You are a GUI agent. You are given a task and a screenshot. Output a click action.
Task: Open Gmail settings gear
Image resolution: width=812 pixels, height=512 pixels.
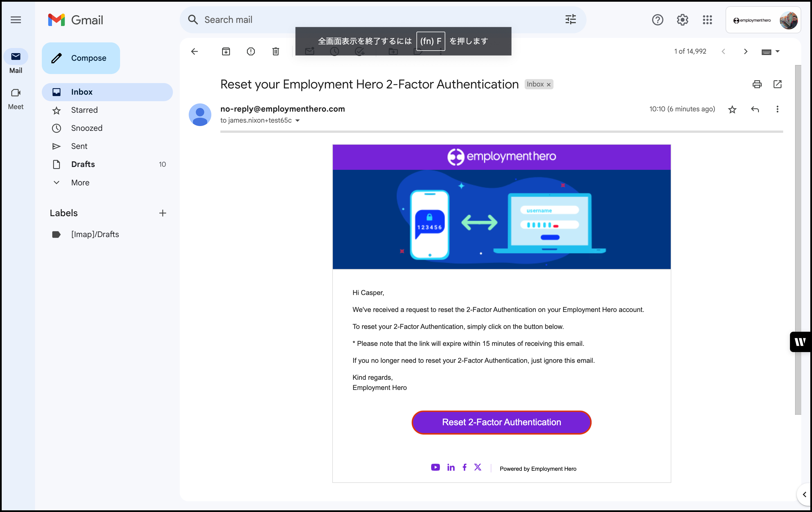[x=682, y=19]
